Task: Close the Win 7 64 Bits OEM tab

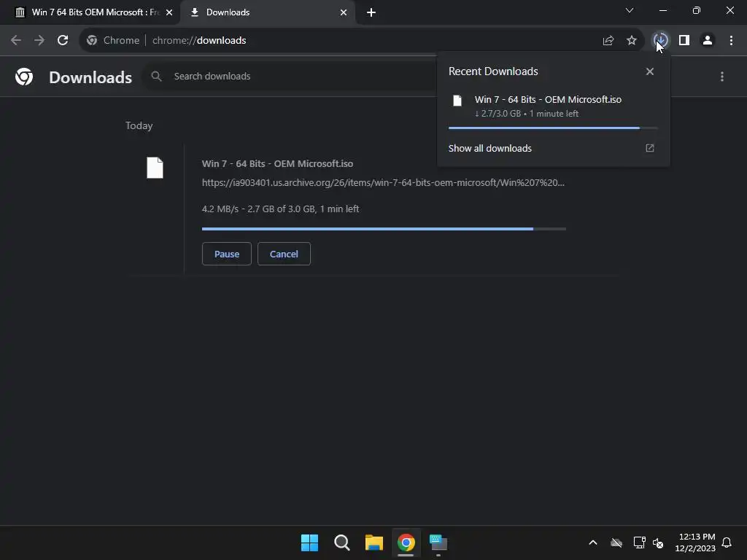Action: (169, 12)
